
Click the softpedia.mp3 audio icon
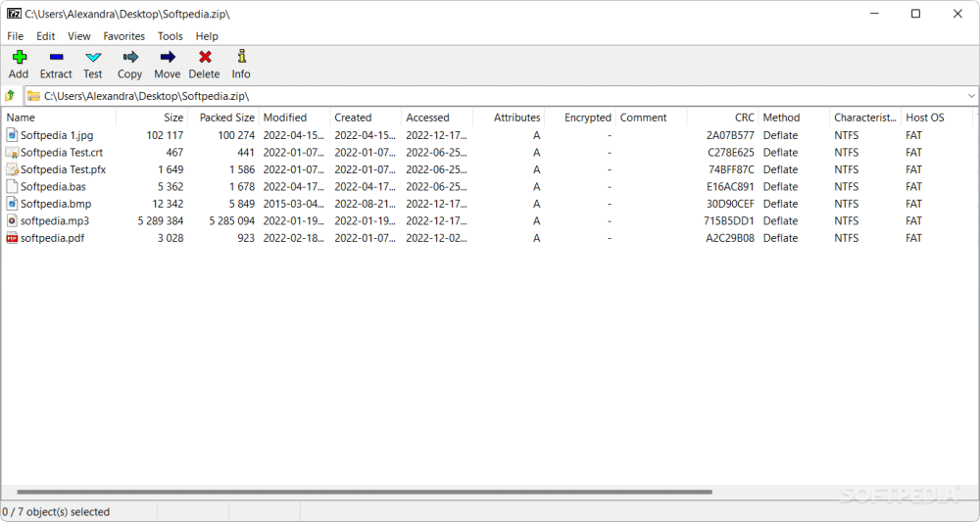[12, 220]
